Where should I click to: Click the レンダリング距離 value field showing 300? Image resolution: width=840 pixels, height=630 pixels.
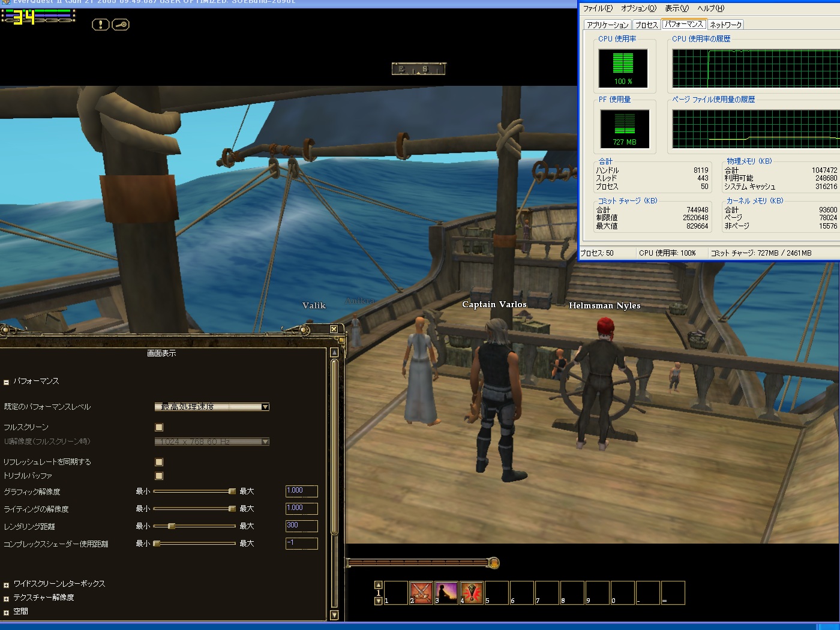click(302, 526)
